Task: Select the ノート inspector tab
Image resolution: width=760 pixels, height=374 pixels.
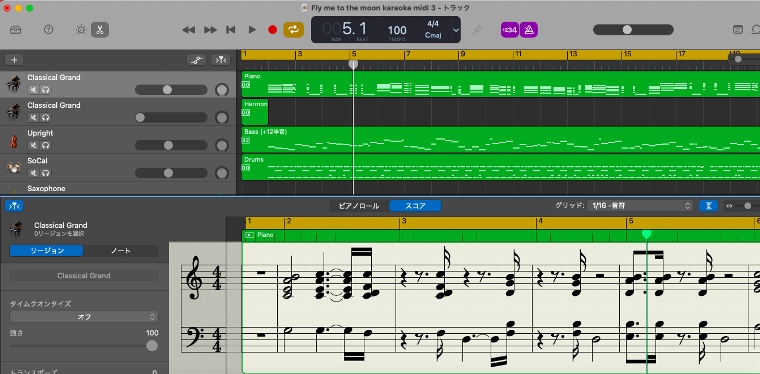Action: click(120, 250)
